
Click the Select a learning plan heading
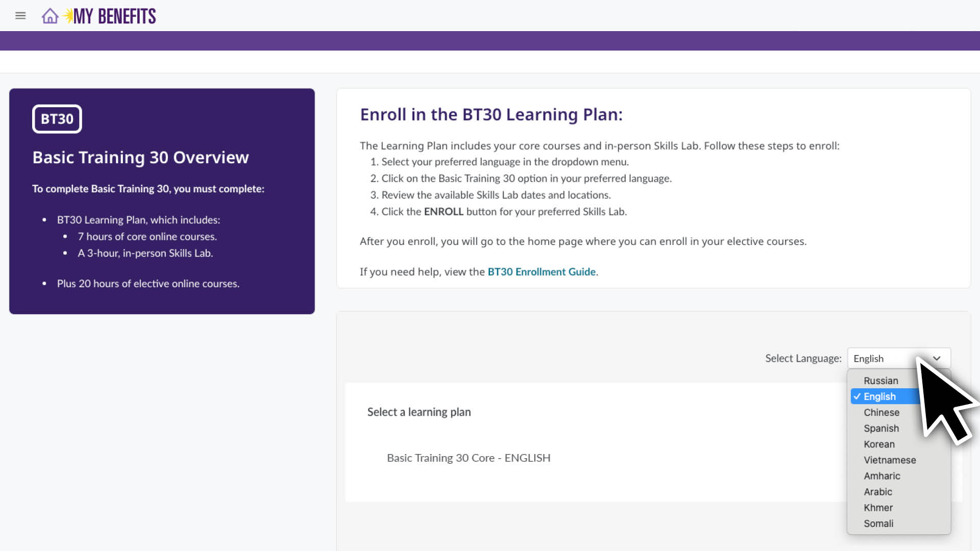(419, 412)
